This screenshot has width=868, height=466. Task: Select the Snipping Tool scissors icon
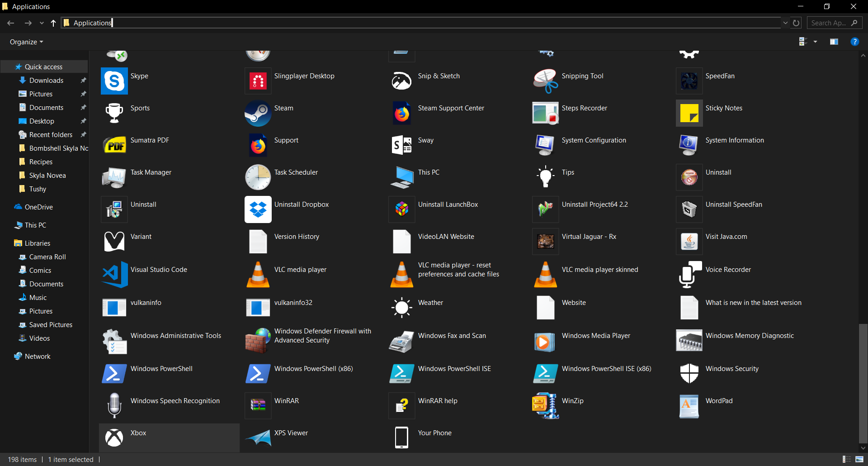(546, 81)
